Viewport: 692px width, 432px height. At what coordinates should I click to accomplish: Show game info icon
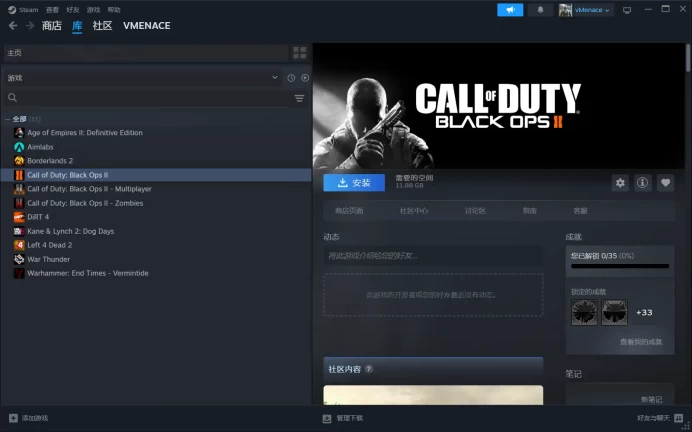click(643, 183)
